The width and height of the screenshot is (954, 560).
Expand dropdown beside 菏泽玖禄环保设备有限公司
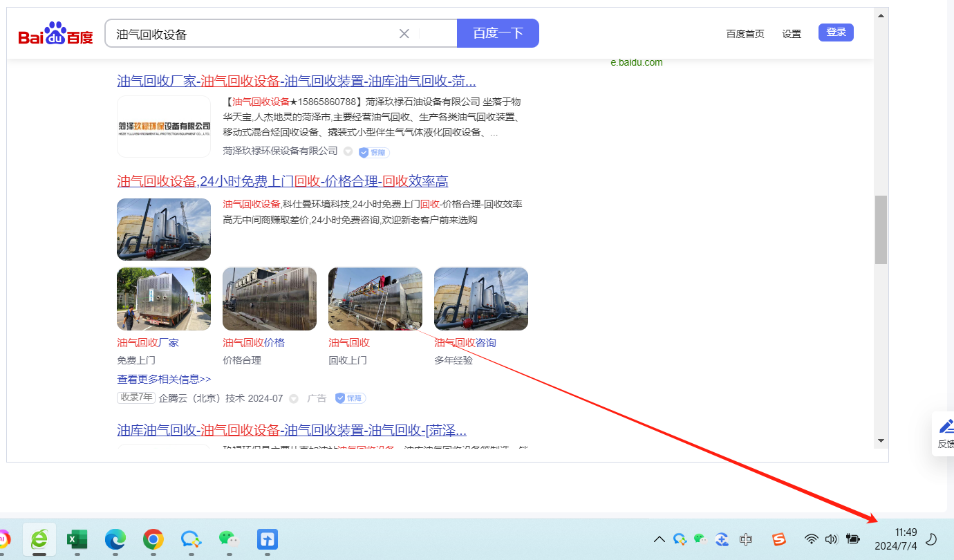[348, 151]
